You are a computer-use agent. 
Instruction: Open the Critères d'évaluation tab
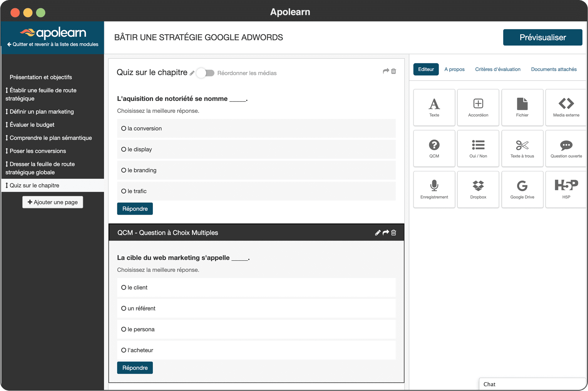click(497, 69)
